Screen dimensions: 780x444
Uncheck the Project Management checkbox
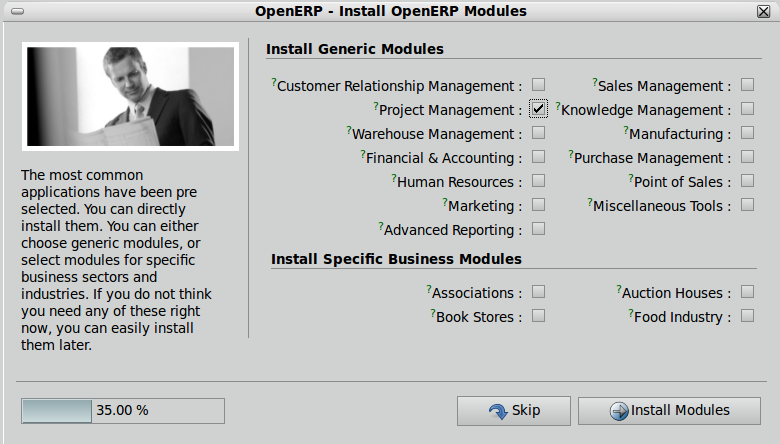point(538,109)
